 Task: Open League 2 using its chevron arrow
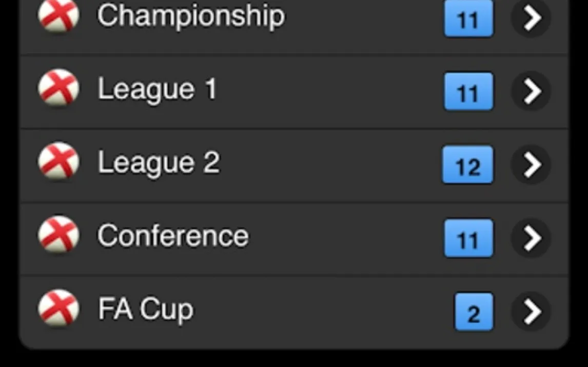[x=531, y=164]
